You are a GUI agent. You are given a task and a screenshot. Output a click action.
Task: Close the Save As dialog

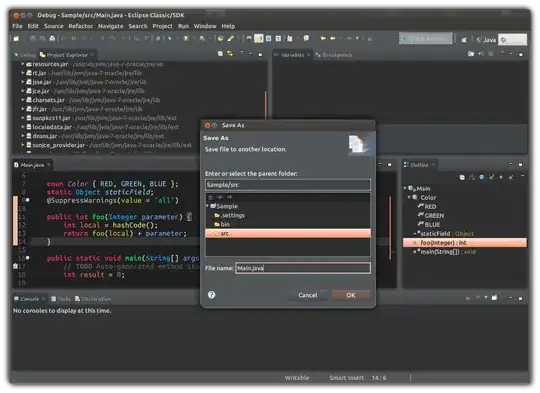pyautogui.click(x=207, y=125)
